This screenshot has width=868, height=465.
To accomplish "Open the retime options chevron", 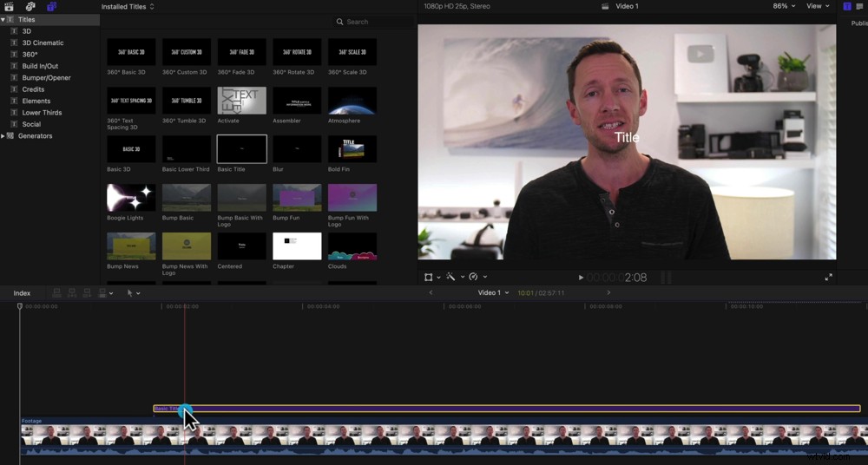I will coord(485,277).
